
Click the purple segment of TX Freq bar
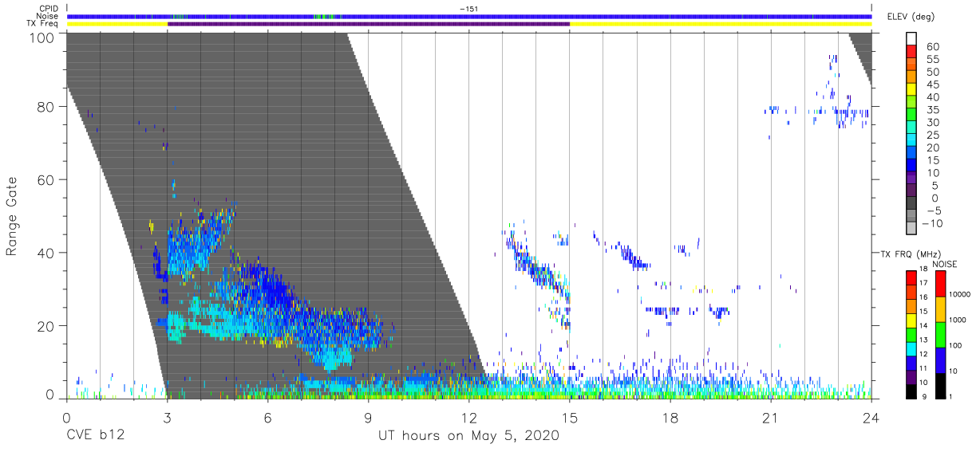point(369,24)
